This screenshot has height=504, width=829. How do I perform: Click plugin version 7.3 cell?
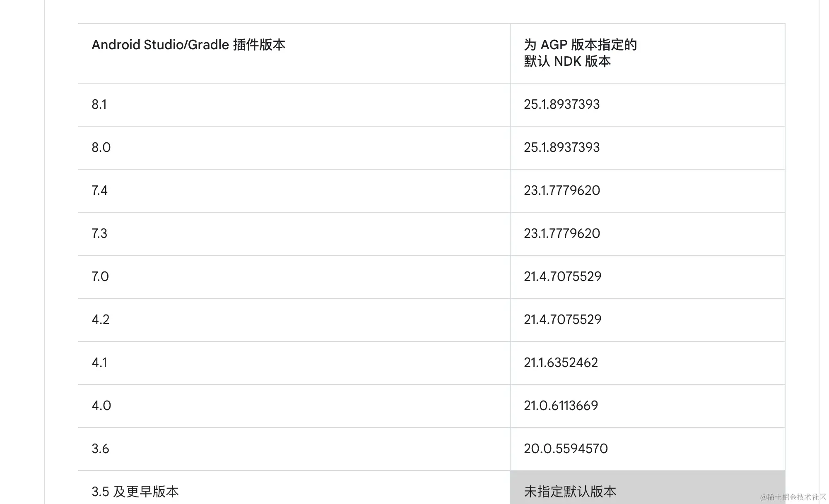99,233
